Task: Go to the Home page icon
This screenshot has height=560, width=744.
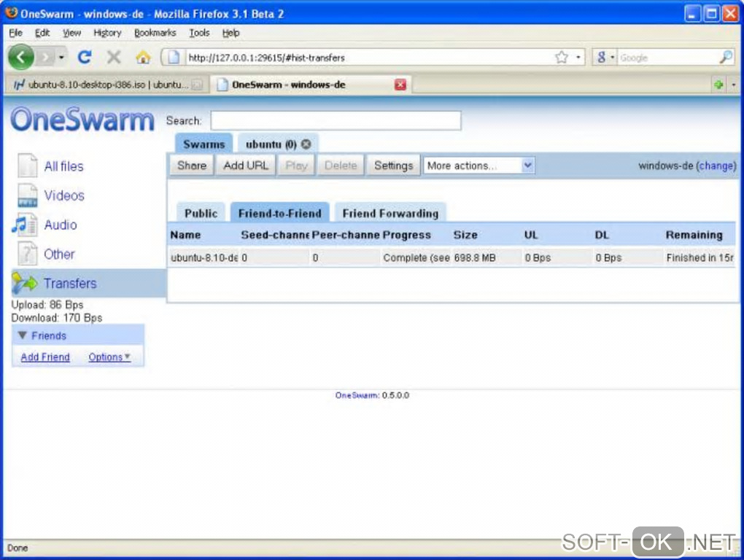Action: point(143,58)
